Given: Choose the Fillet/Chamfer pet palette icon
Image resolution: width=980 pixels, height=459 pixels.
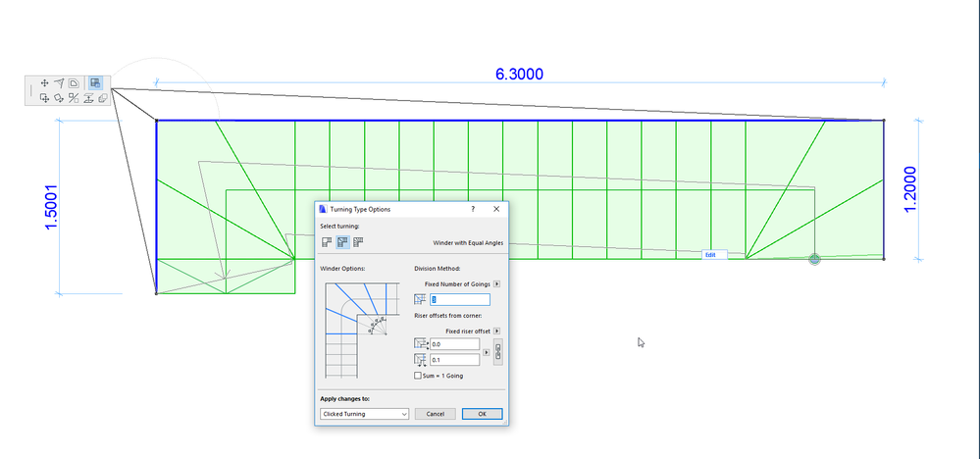Looking at the screenshot, I should point(74,82).
